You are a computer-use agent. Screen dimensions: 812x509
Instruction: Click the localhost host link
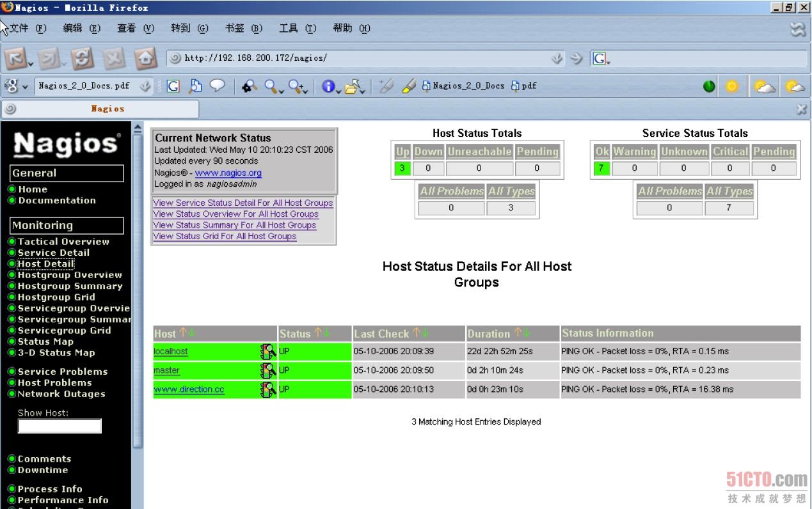pyautogui.click(x=171, y=351)
